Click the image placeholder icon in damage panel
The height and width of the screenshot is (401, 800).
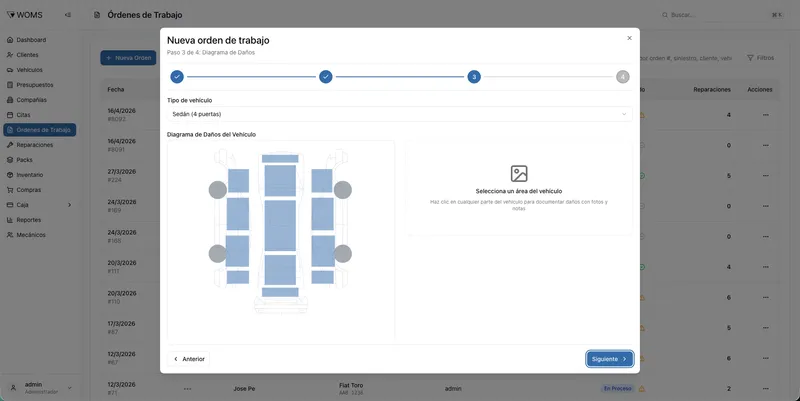point(519,173)
